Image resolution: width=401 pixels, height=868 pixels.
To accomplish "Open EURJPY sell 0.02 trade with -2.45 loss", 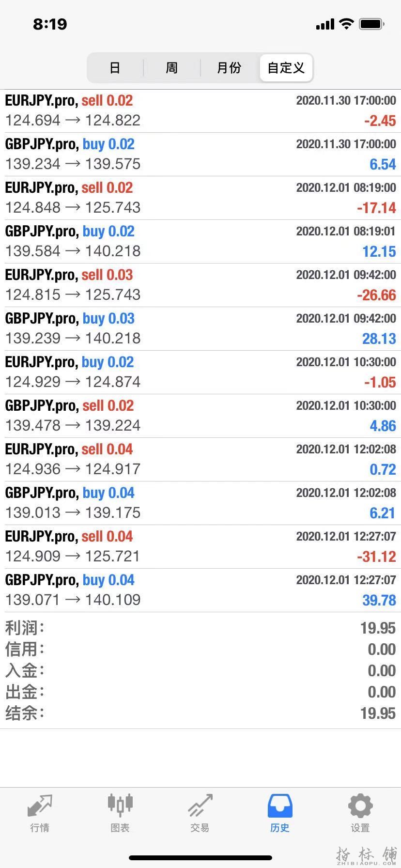I will point(200,111).
